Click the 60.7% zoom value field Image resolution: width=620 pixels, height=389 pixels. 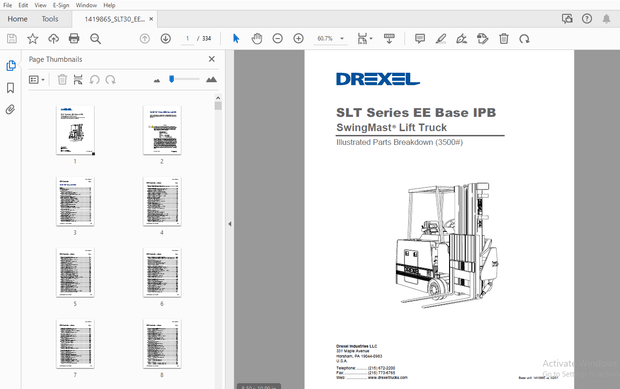325,38
